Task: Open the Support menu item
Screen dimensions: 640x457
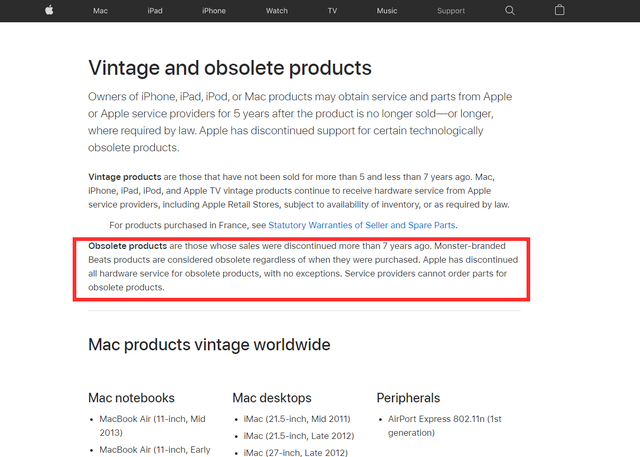Action: pyautogui.click(x=450, y=11)
